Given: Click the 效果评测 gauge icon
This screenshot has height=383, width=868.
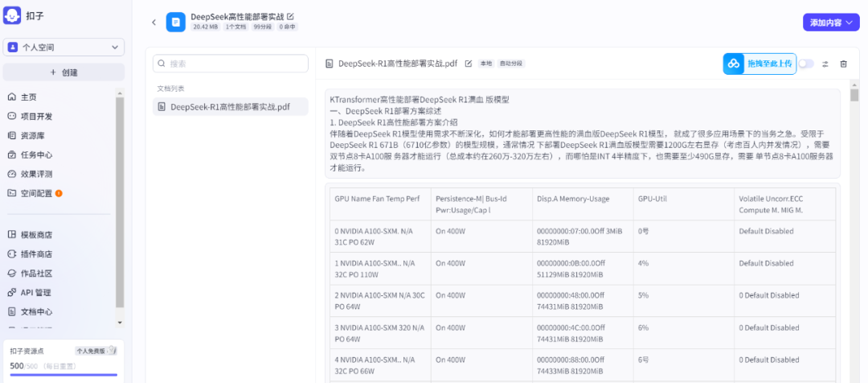Looking at the screenshot, I should 11,174.
